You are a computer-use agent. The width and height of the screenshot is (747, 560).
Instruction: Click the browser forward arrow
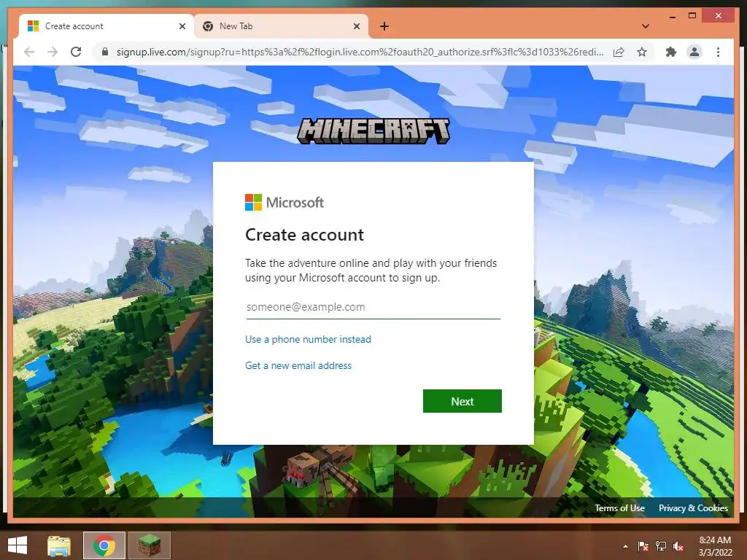(x=53, y=52)
